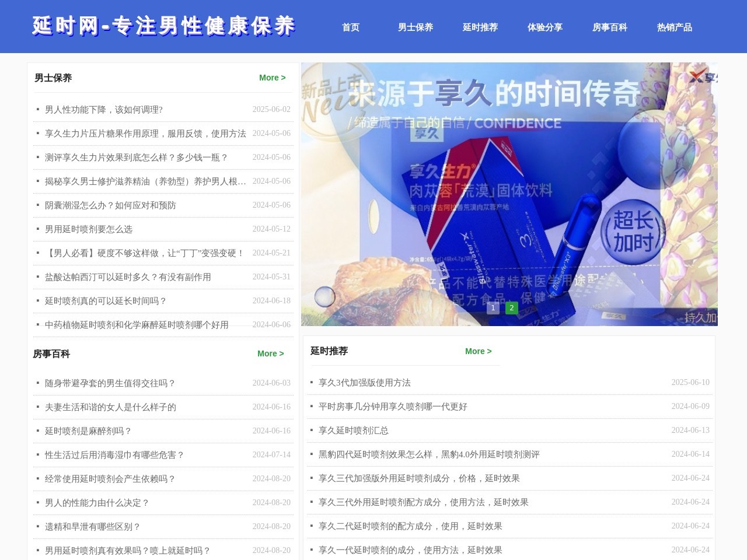Screen dimensions: 747x560
Task: Click the 房事百科 panel heading
Action: point(51,353)
